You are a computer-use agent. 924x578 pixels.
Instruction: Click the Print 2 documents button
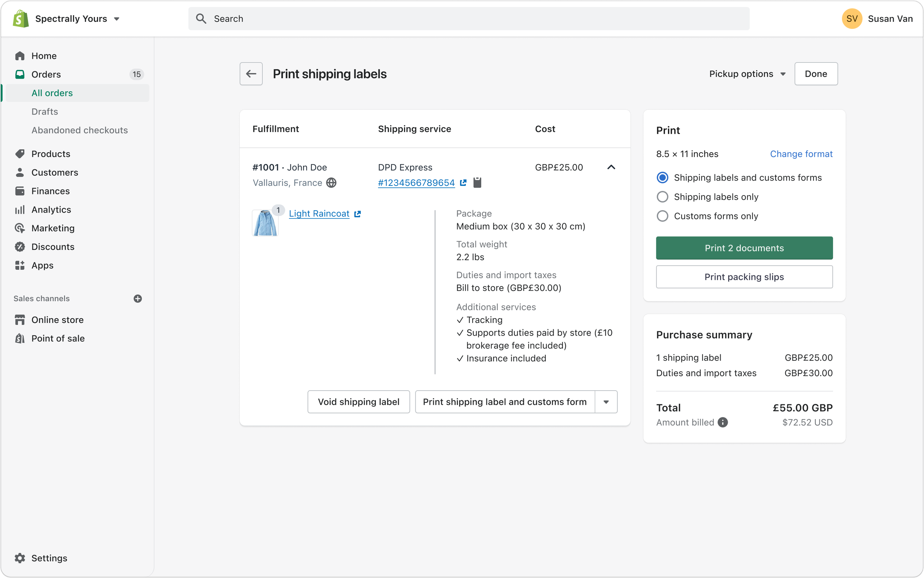744,248
